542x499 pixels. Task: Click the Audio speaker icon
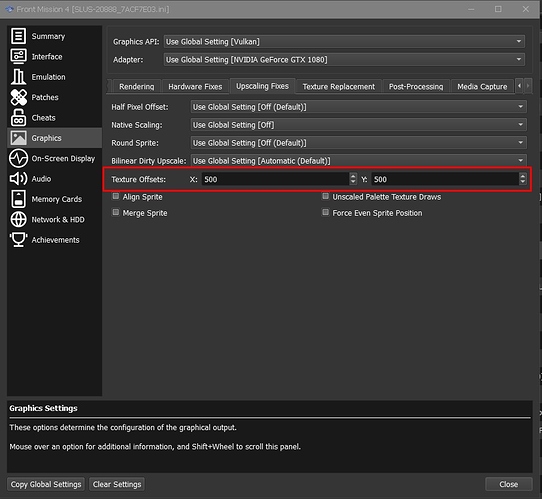coord(18,179)
